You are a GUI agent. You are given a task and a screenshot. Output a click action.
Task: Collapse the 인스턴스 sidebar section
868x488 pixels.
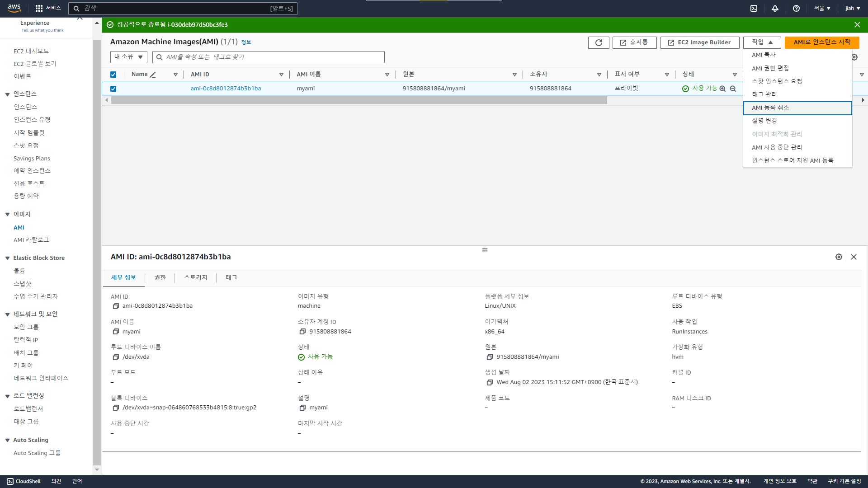point(7,94)
